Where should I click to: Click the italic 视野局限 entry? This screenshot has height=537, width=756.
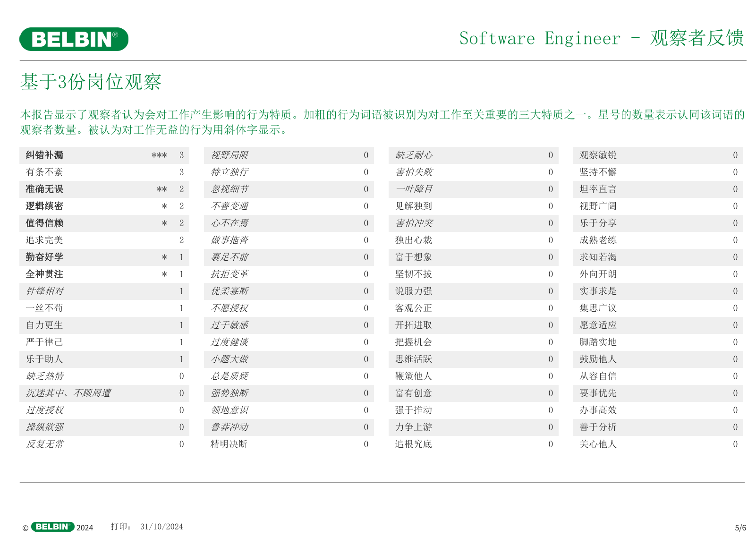[229, 155]
